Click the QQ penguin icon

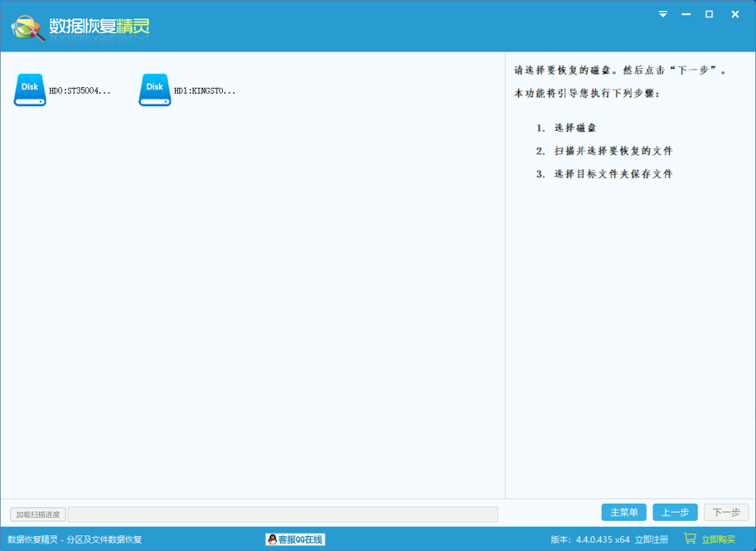click(x=272, y=539)
